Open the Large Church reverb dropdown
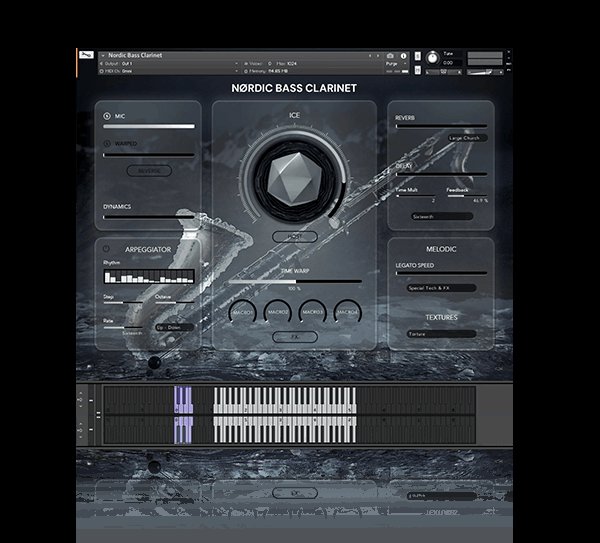Image resolution: width=600 pixels, height=543 pixels. (468, 138)
